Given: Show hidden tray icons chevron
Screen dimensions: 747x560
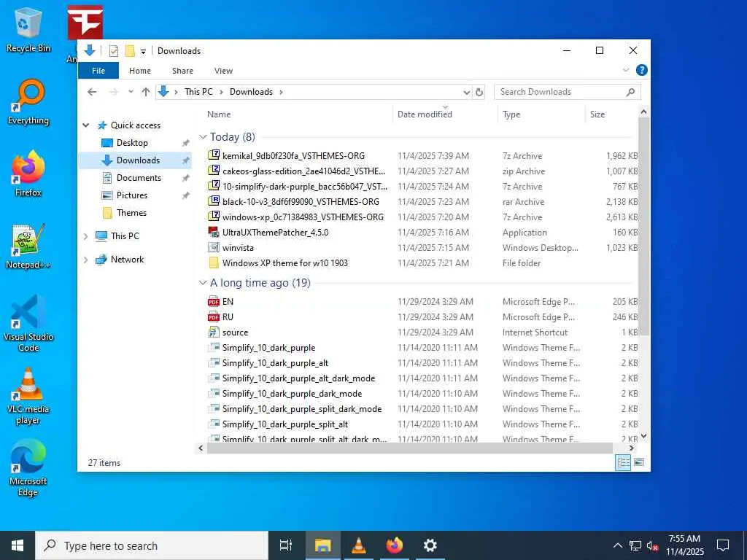Looking at the screenshot, I should (x=617, y=545).
